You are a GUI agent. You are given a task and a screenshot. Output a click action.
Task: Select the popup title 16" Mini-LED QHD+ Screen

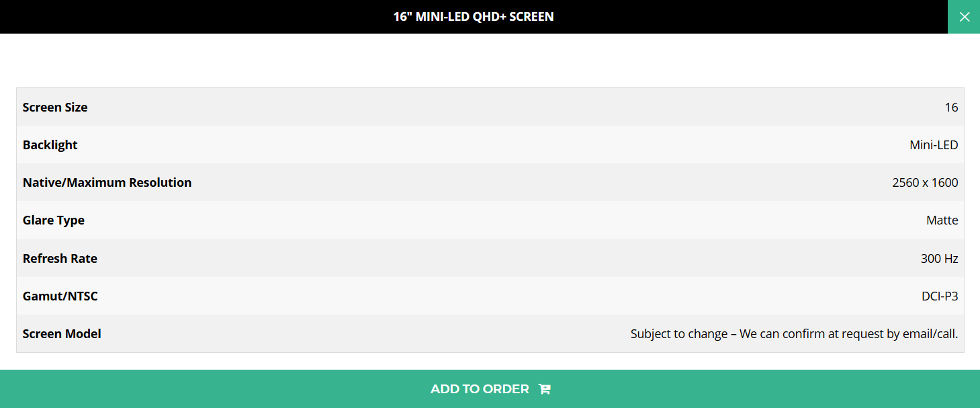[x=474, y=17]
